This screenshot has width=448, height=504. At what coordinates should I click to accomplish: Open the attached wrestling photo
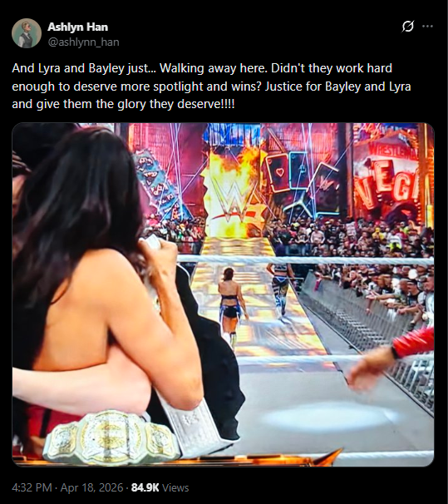tap(223, 294)
